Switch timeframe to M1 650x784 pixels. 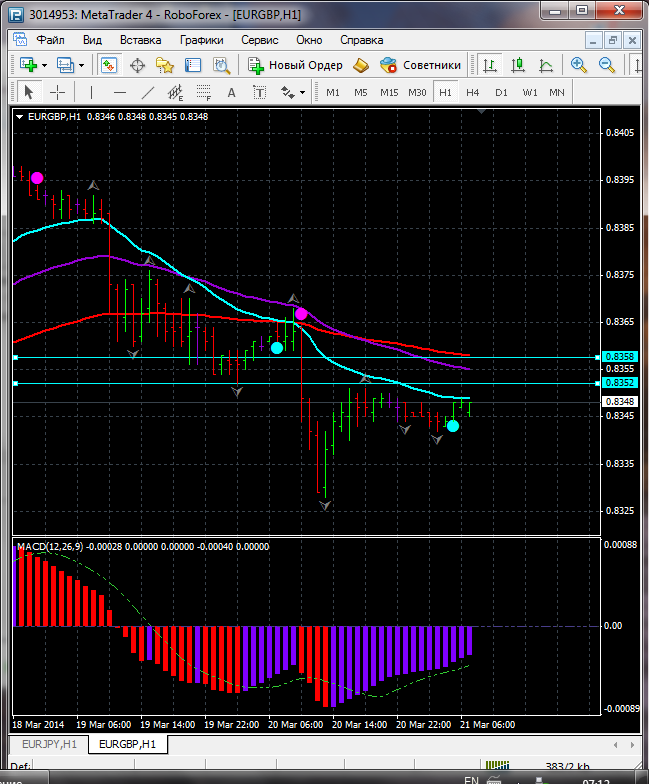pyautogui.click(x=333, y=92)
